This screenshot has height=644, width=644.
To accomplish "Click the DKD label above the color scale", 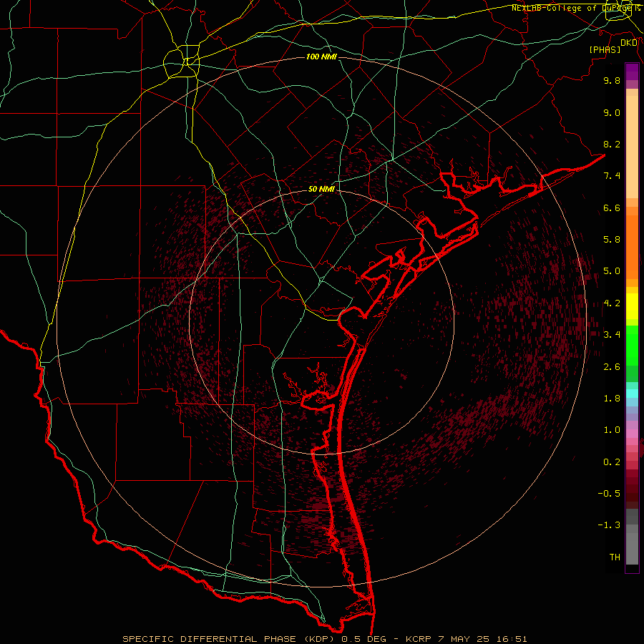I will 629,43.
